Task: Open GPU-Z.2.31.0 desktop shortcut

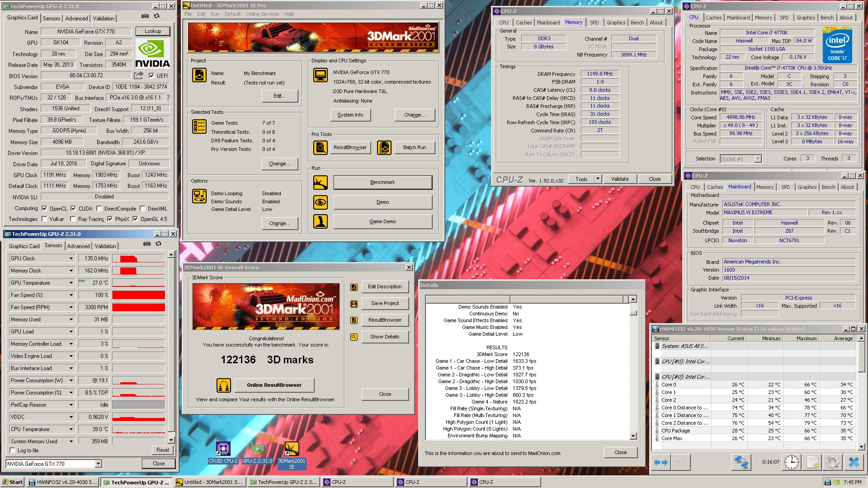Action: pos(257,453)
